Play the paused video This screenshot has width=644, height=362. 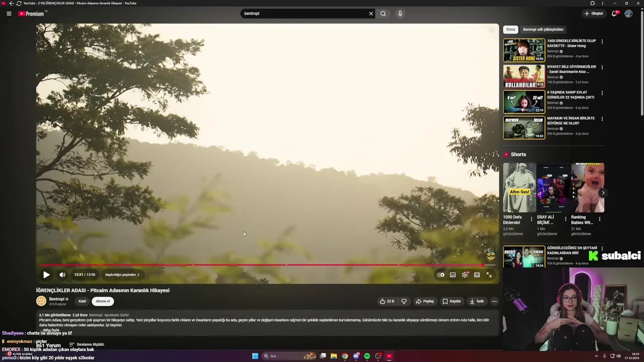pos(46,275)
